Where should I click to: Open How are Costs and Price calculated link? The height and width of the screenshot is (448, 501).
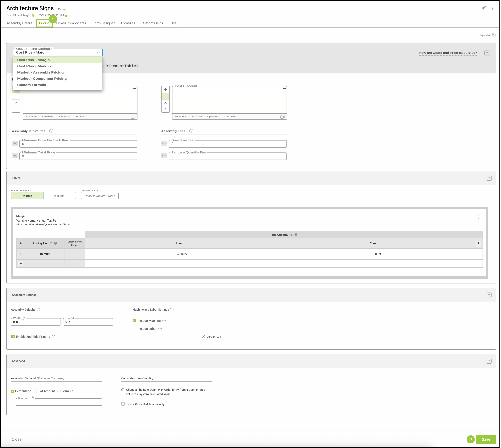coord(448,53)
